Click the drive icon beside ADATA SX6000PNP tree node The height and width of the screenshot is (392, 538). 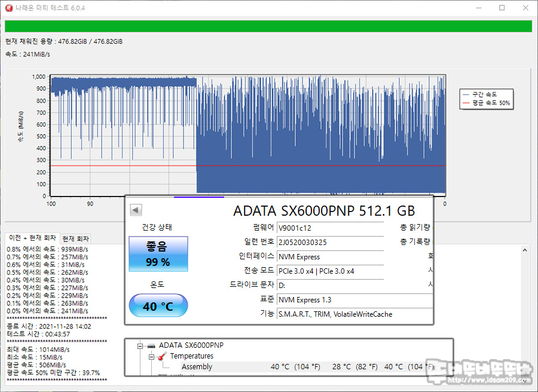point(151,345)
